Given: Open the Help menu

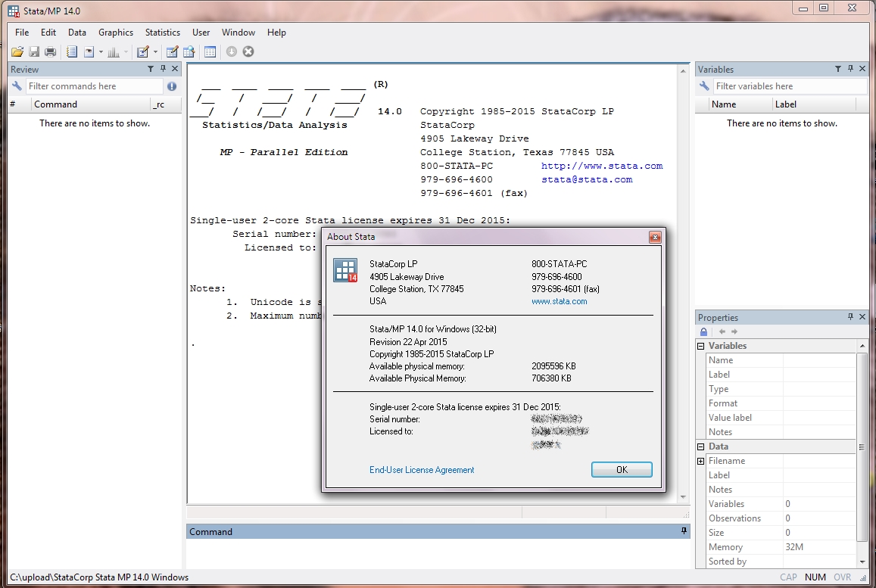Looking at the screenshot, I should pyautogui.click(x=276, y=33).
